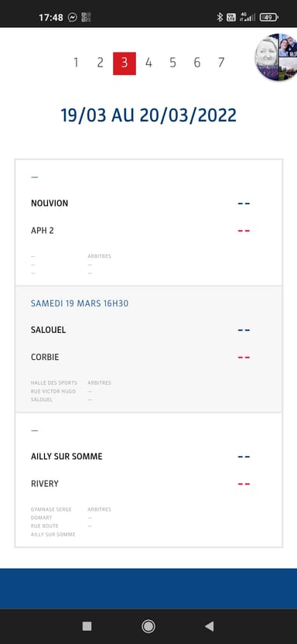Select the AILLY SUR SOMME team name

click(67, 457)
